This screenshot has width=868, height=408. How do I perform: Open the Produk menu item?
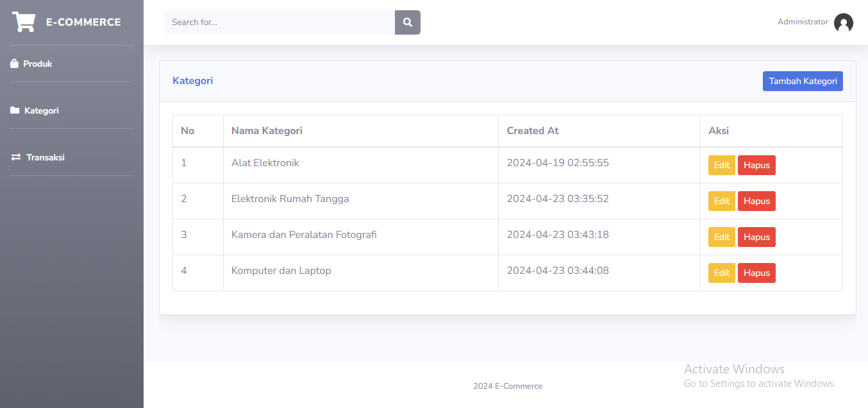pos(38,64)
